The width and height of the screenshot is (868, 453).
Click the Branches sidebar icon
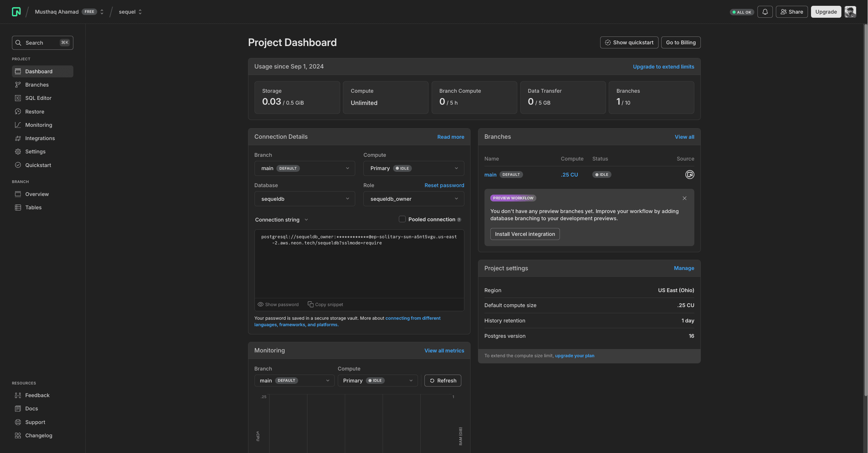pyautogui.click(x=18, y=85)
